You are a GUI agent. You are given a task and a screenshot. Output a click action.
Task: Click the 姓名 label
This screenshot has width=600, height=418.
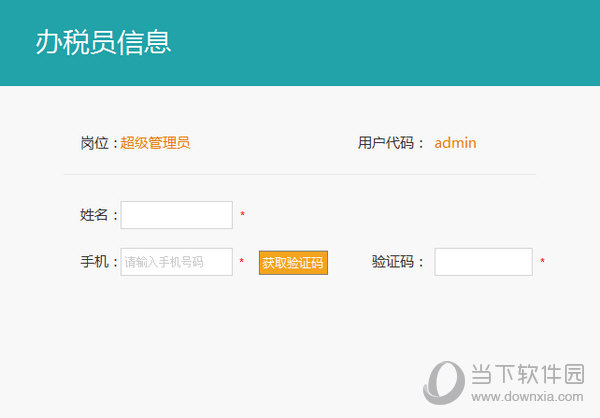click(98, 215)
